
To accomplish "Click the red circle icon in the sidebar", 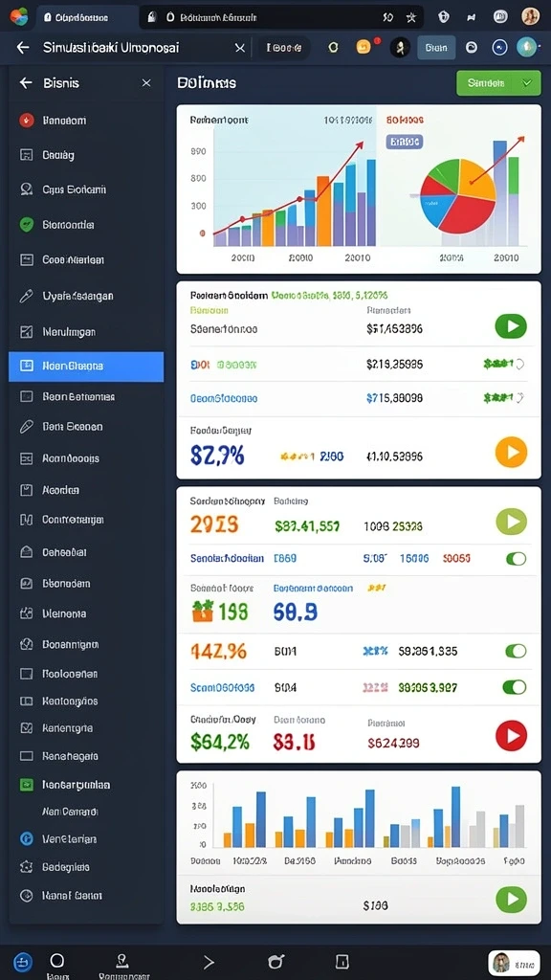I will [26, 120].
